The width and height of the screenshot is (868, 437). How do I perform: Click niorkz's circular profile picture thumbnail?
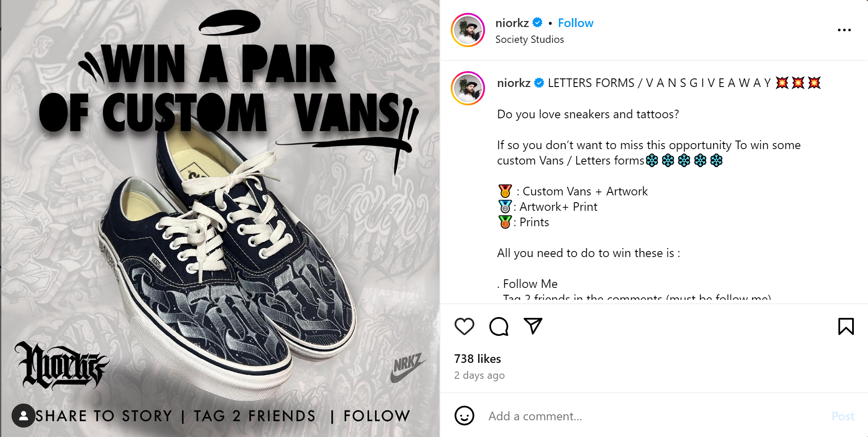pos(467,30)
